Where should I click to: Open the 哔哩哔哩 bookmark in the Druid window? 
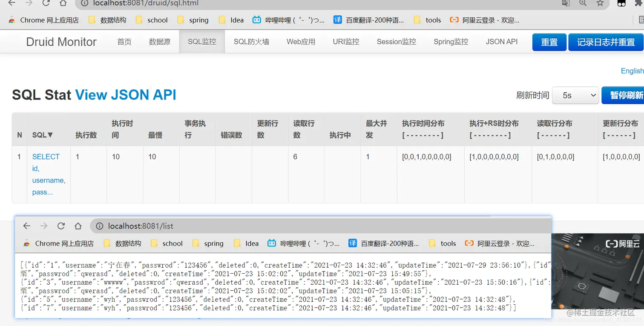[288, 20]
